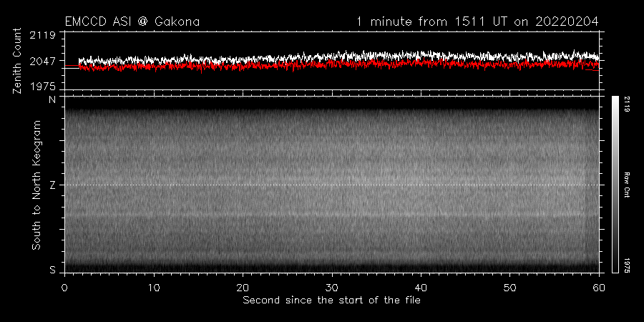Viewport: 644px width, 322px height.
Task: Click the 'Raw Cnt' colorbar label
Action: click(x=627, y=185)
